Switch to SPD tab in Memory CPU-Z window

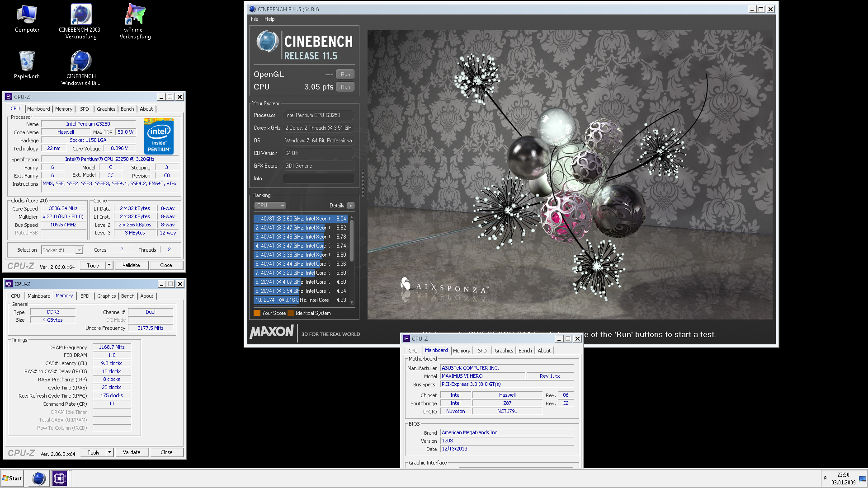[x=85, y=296]
